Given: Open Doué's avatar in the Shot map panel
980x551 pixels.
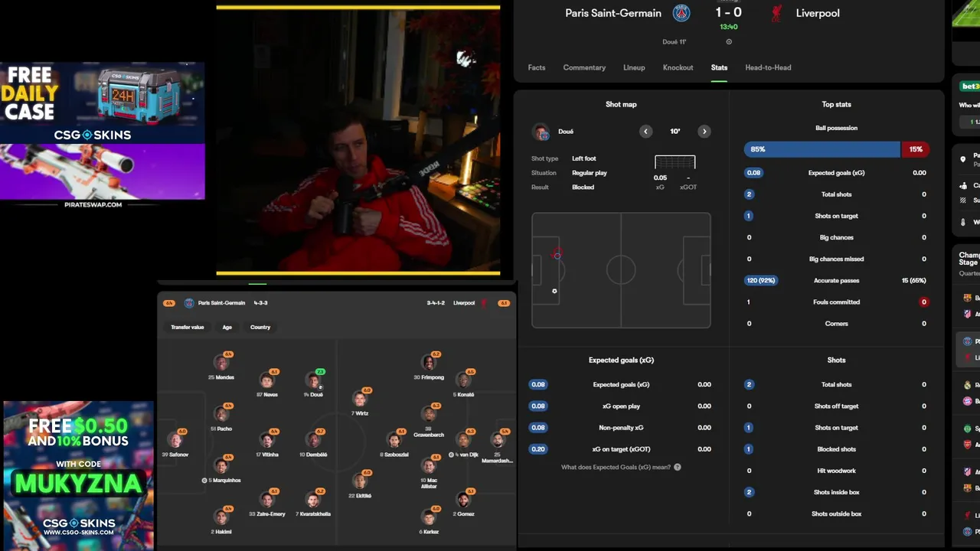Looking at the screenshot, I should point(541,132).
